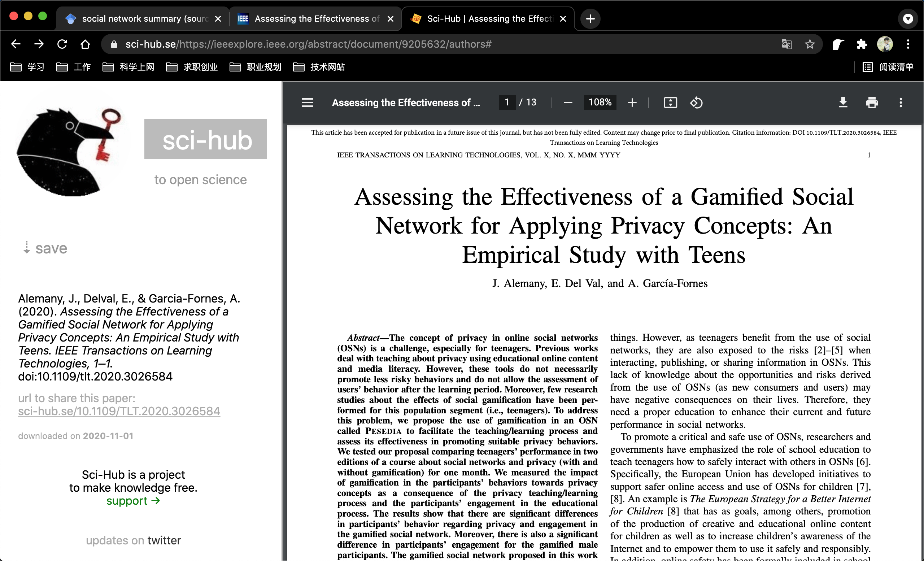Rotate PDF counterclockwise
This screenshot has height=561, width=924.
click(x=696, y=103)
